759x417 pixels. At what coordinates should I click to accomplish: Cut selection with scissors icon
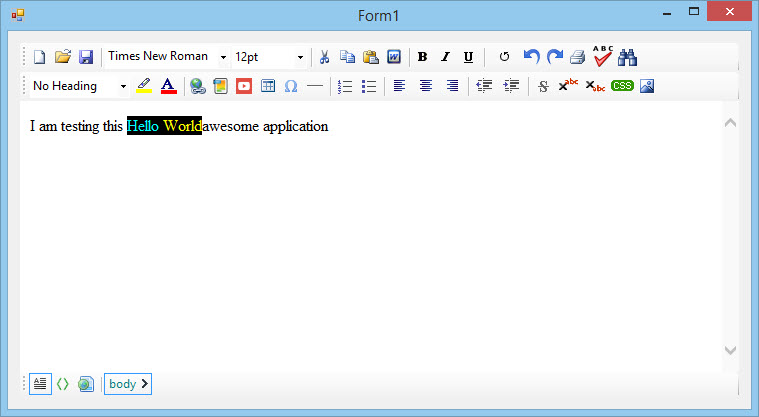pyautogui.click(x=324, y=57)
